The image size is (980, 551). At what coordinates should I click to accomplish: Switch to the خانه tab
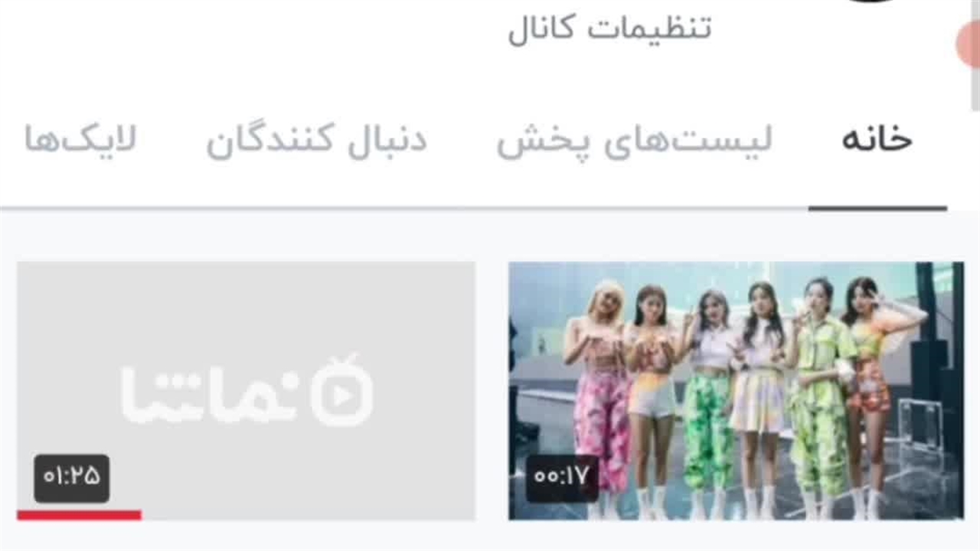877,140
